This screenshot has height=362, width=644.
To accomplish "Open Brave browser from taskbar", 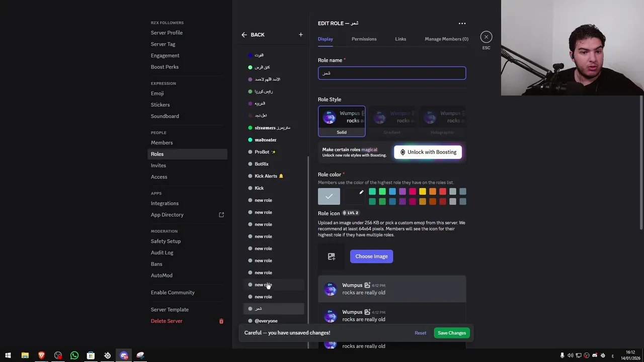I will pyautogui.click(x=41, y=355).
